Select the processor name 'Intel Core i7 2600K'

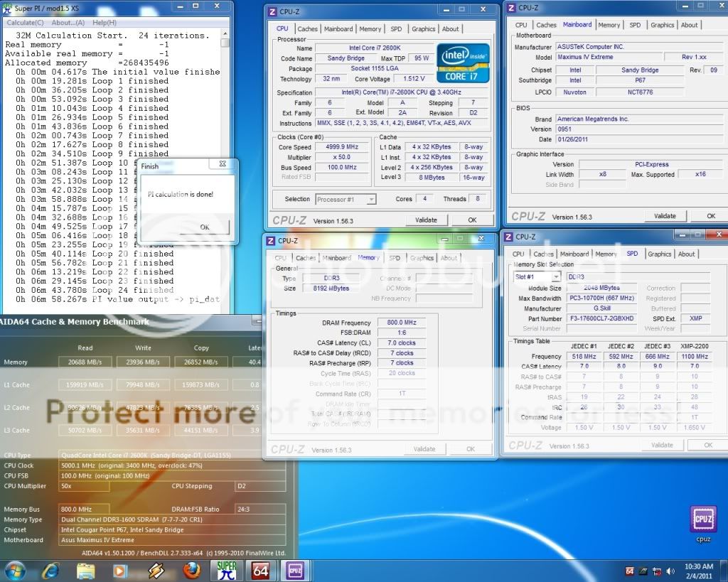pyautogui.click(x=375, y=48)
